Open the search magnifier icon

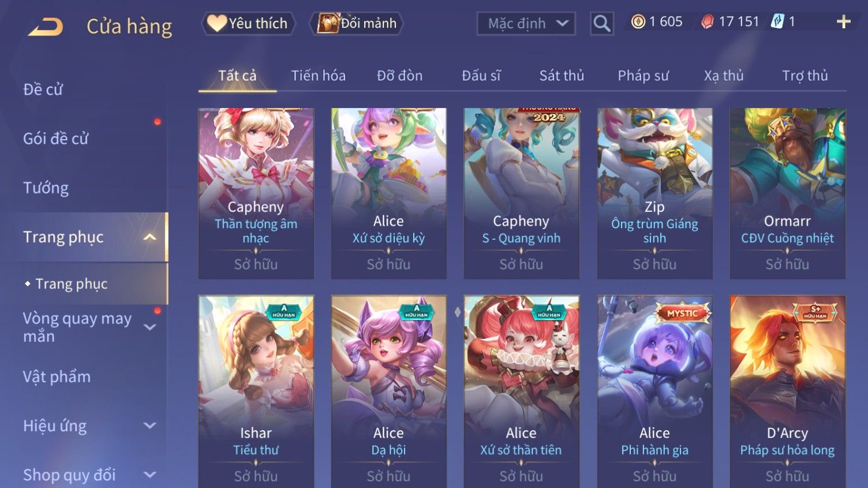(601, 24)
